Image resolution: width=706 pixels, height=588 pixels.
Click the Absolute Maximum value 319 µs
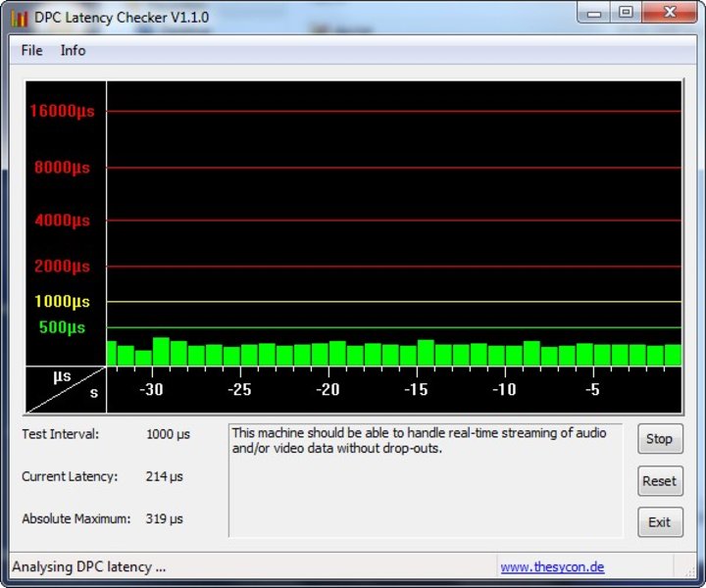[x=165, y=518]
